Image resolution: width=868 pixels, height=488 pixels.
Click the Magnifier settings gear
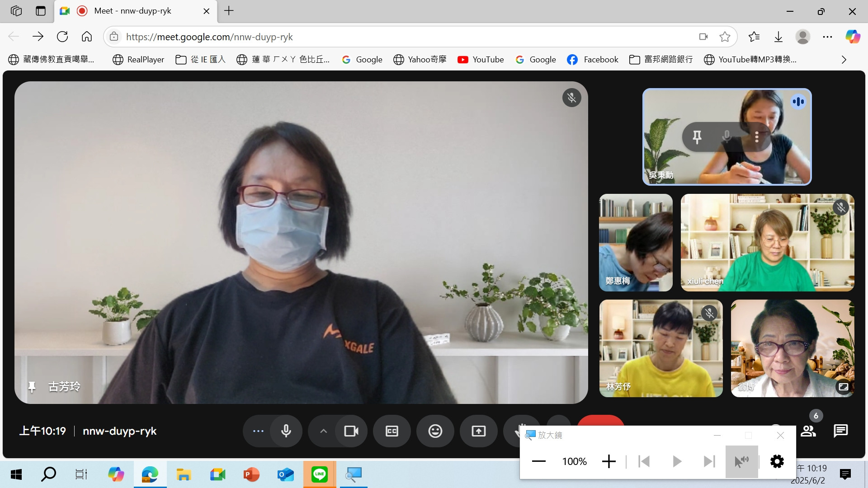click(777, 461)
